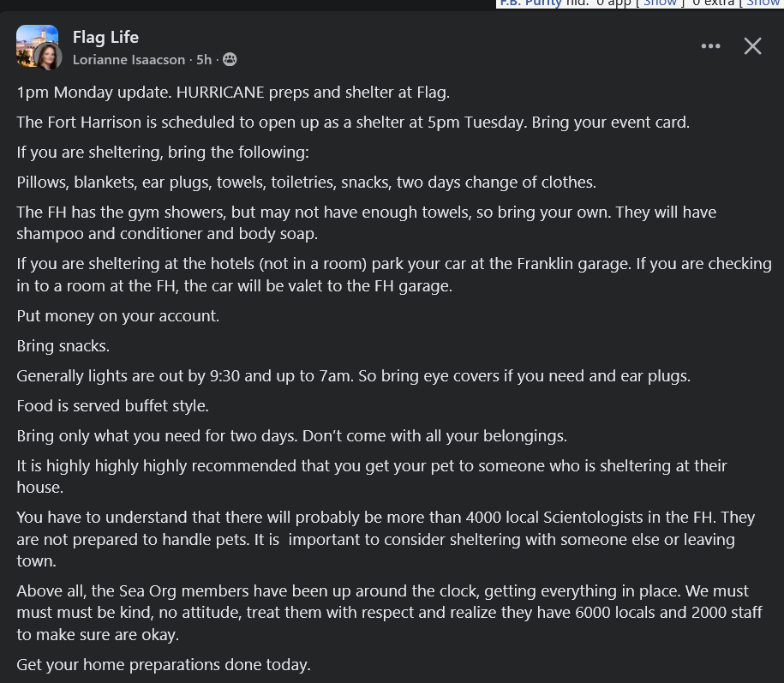Click the "Get your home preparations done today" line
Screen dimensions: 784x683
coord(163,664)
